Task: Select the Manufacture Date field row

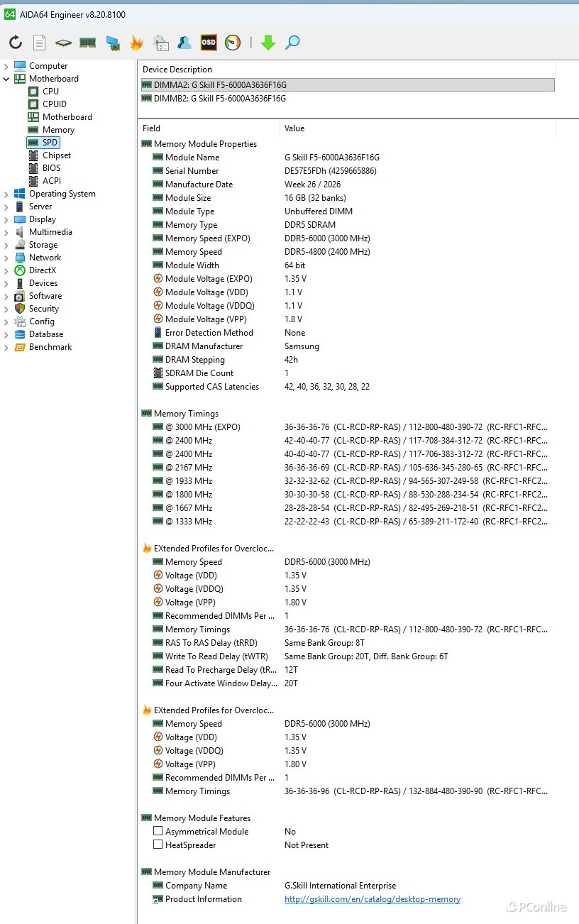Action: (x=346, y=184)
